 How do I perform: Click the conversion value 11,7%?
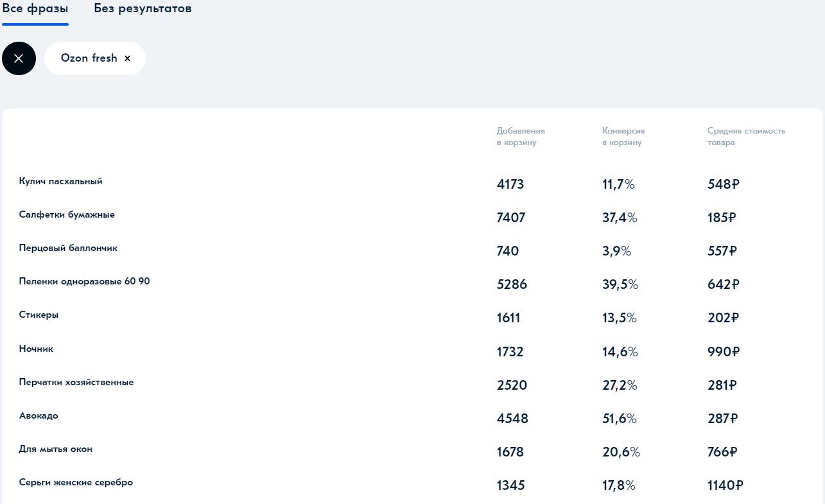point(618,185)
